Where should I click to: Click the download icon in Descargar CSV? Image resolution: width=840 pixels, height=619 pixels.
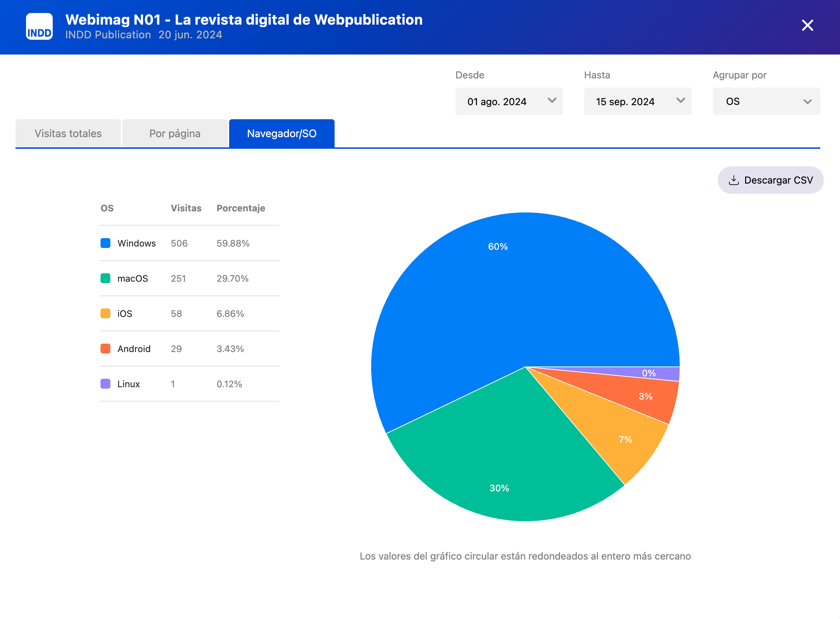(734, 180)
